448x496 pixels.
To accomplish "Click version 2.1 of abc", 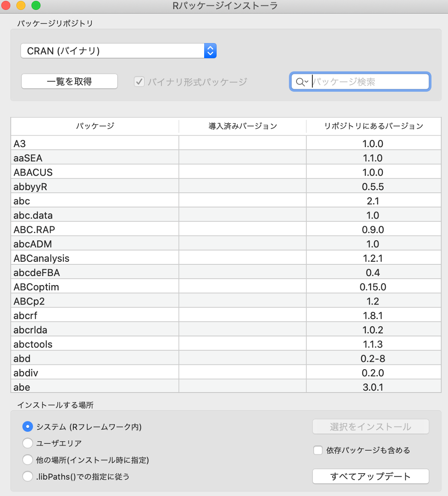I will pyautogui.click(x=373, y=201).
